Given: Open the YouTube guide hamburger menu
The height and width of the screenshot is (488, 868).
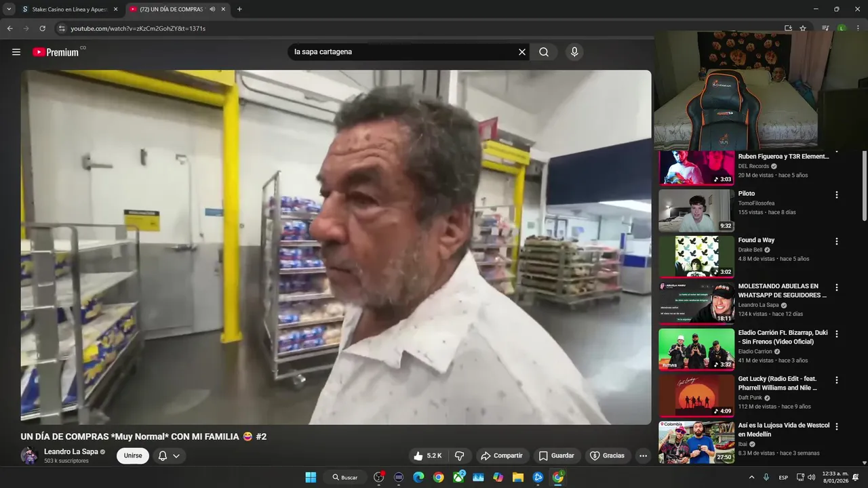Looking at the screenshot, I should point(16,52).
